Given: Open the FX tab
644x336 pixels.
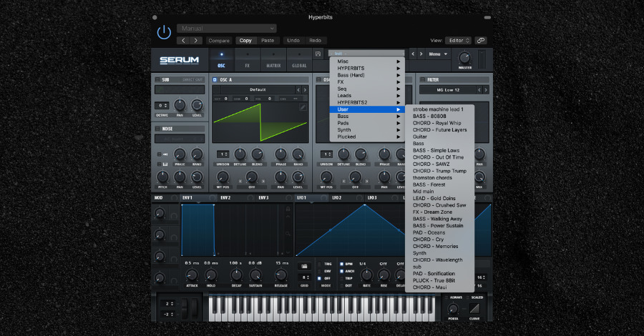Looking at the screenshot, I should tap(248, 59).
